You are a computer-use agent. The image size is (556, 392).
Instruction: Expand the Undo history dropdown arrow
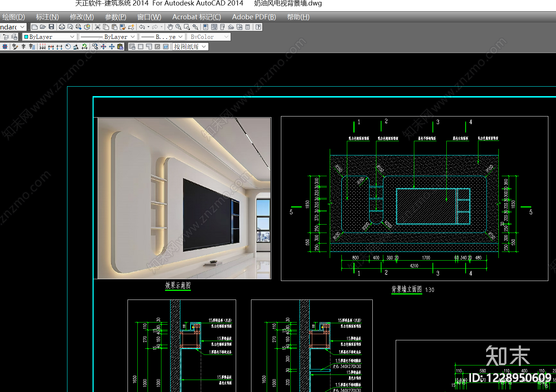coord(148,27)
